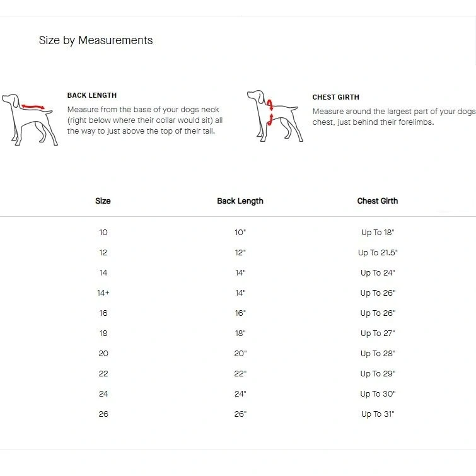Click the Chest Girth dog illustration

coord(275,116)
